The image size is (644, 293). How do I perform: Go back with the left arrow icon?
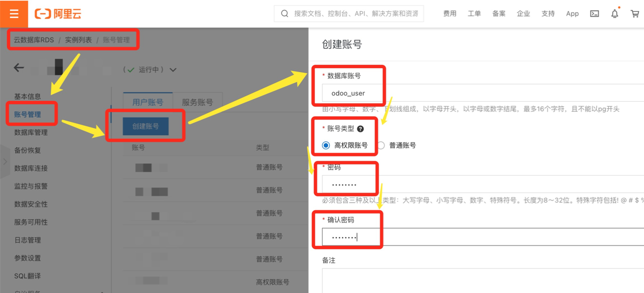click(x=19, y=68)
